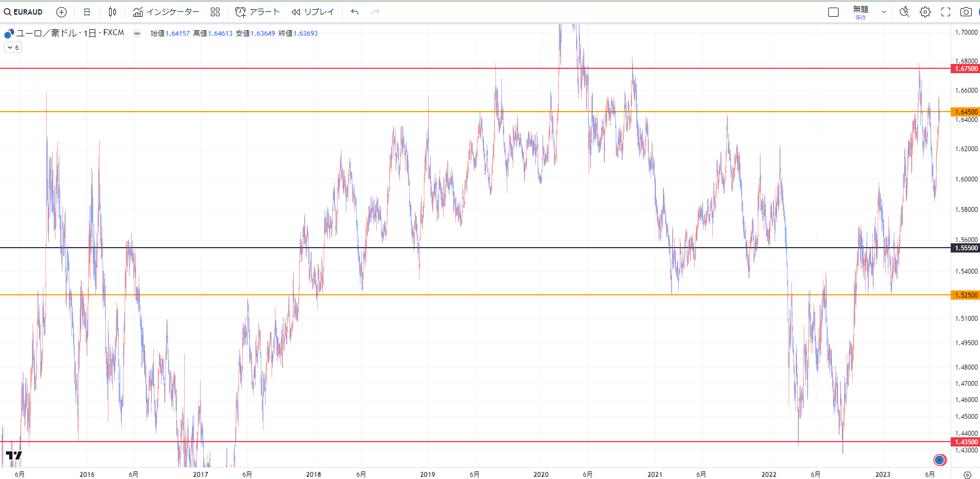Expand the collapsed 6 indicators legend
The image size is (980, 479).
coord(13,48)
